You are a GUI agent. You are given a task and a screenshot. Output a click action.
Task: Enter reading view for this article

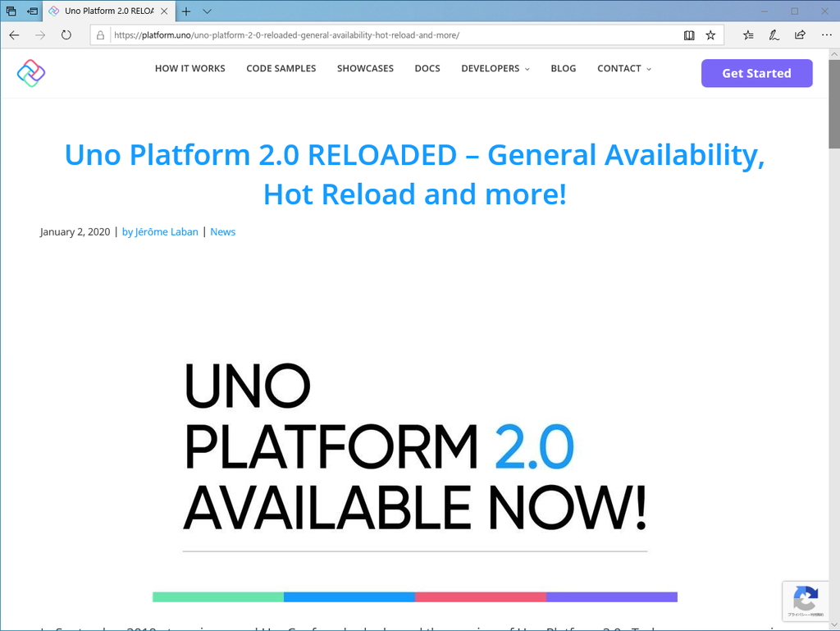point(689,34)
